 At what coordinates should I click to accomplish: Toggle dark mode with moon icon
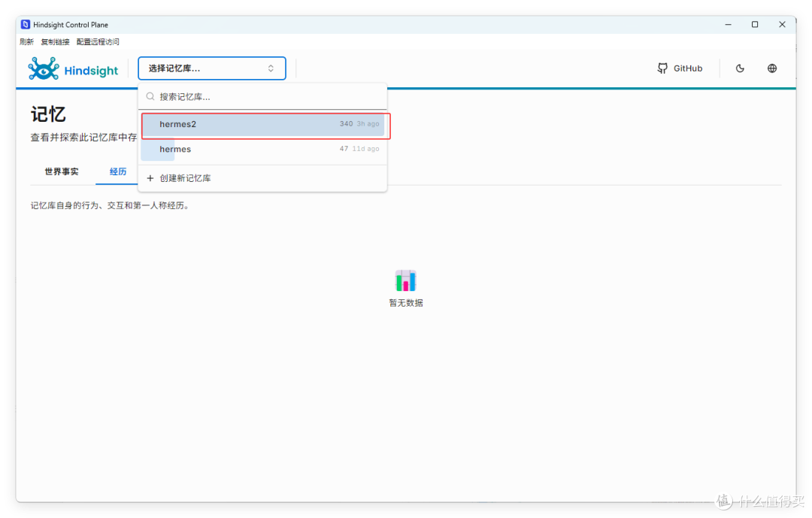pyautogui.click(x=740, y=68)
